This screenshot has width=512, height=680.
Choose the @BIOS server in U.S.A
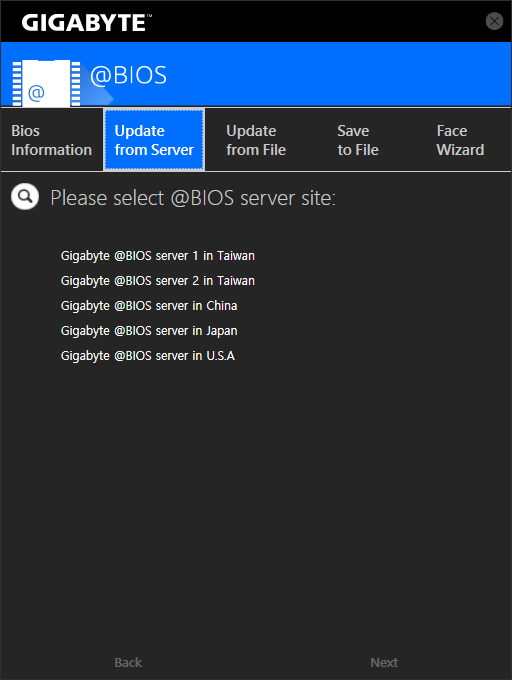point(148,356)
